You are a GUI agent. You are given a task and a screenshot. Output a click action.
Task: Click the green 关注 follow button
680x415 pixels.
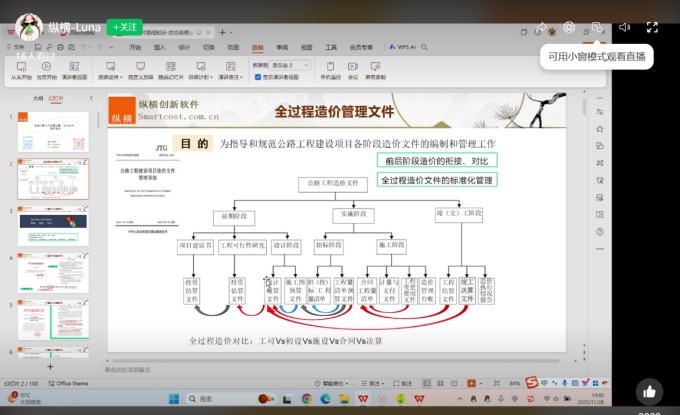(x=125, y=27)
